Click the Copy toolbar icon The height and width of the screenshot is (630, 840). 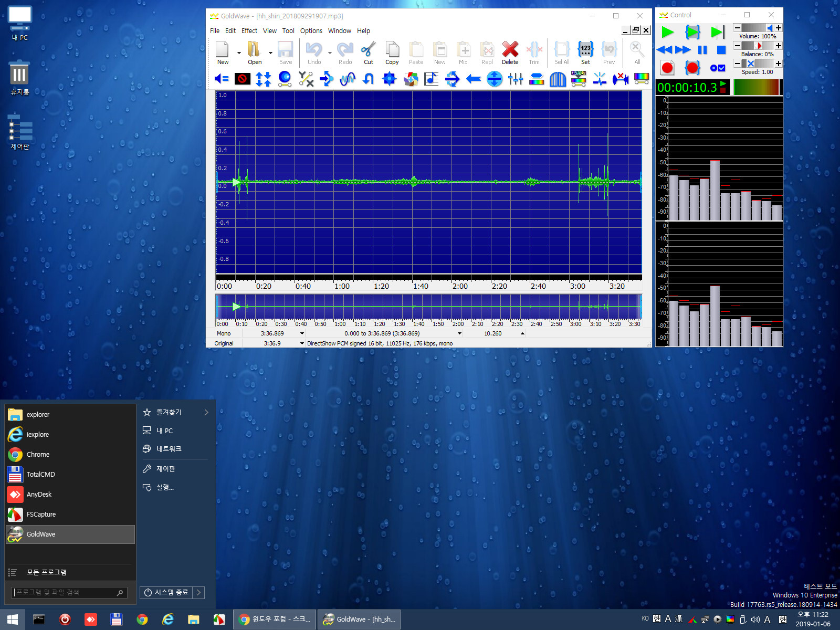pyautogui.click(x=392, y=49)
